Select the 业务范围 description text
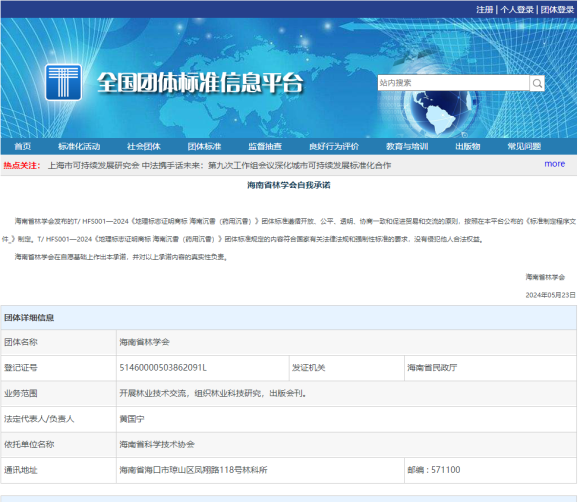The width and height of the screenshot is (580, 502). click(x=213, y=393)
